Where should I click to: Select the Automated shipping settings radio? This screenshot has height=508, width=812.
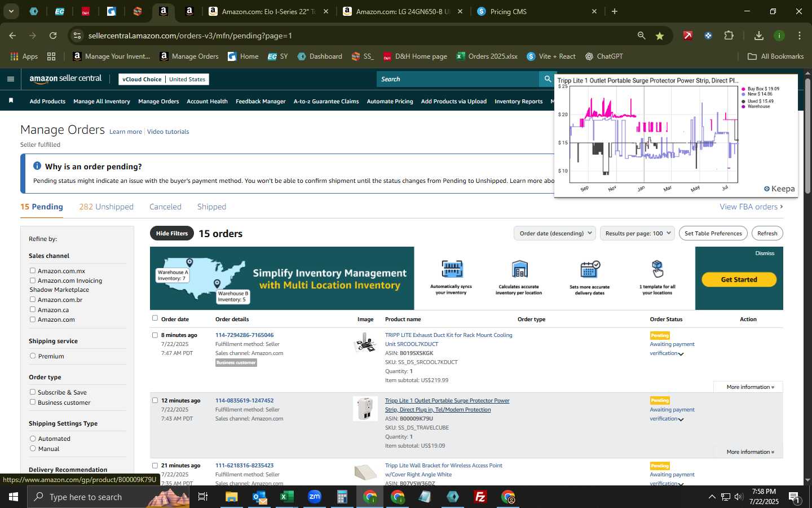(x=33, y=439)
